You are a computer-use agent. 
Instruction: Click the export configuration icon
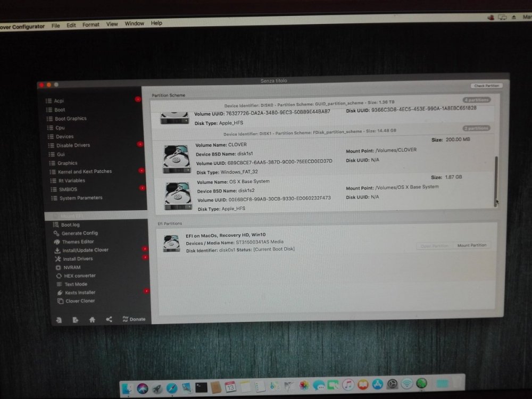tap(76, 320)
